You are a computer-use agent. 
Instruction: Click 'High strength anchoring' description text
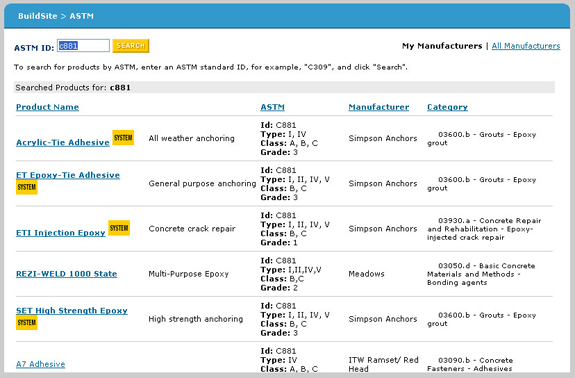click(195, 319)
